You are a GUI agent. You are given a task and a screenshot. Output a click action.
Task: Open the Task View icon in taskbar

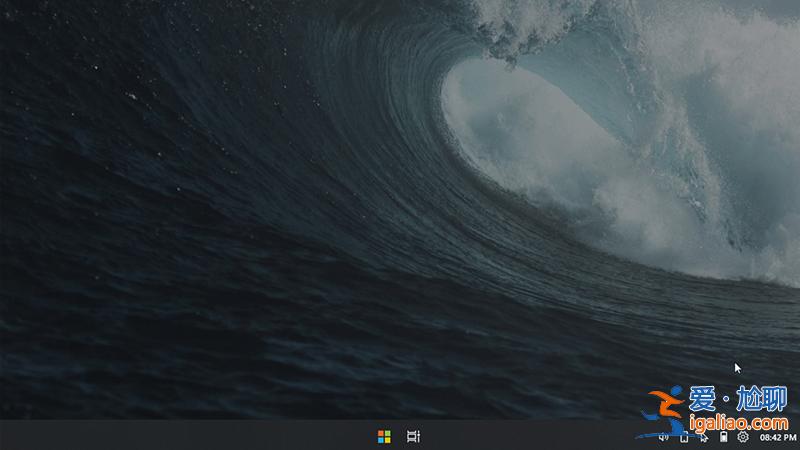pyautogui.click(x=413, y=436)
